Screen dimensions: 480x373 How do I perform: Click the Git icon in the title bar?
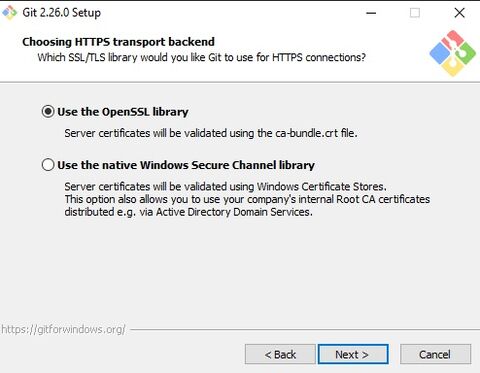[x=9, y=13]
